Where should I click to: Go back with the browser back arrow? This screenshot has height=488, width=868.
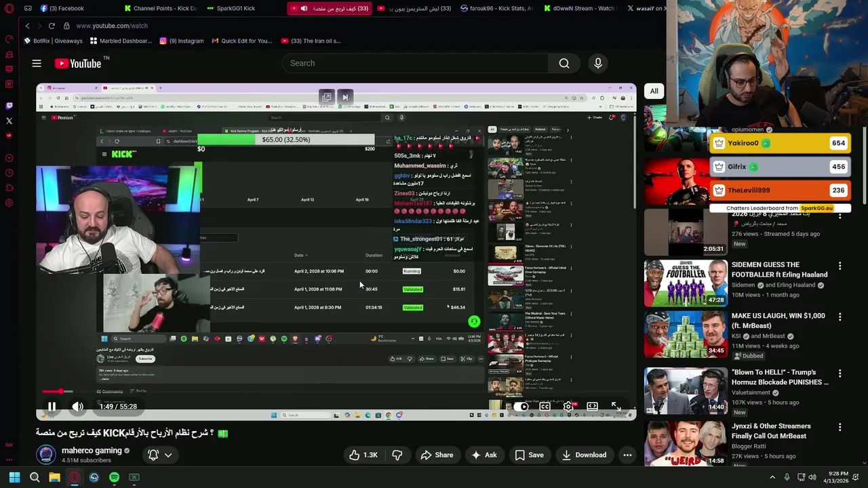click(x=27, y=26)
